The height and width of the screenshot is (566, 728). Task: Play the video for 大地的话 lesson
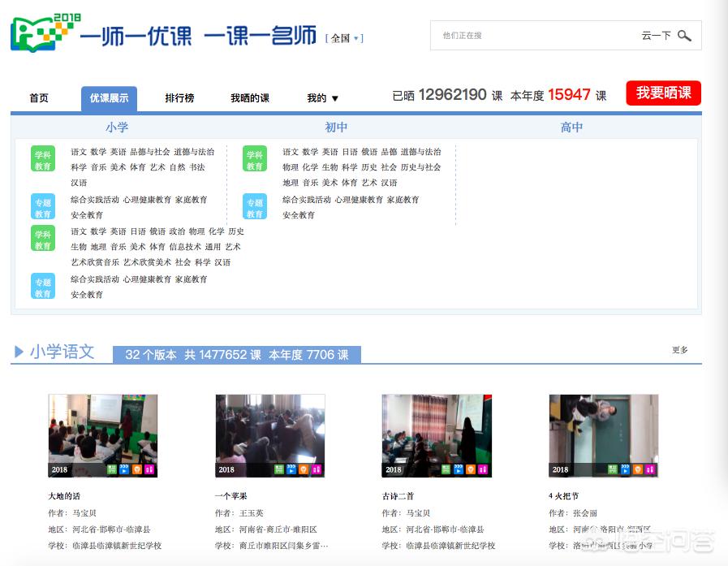point(125,469)
